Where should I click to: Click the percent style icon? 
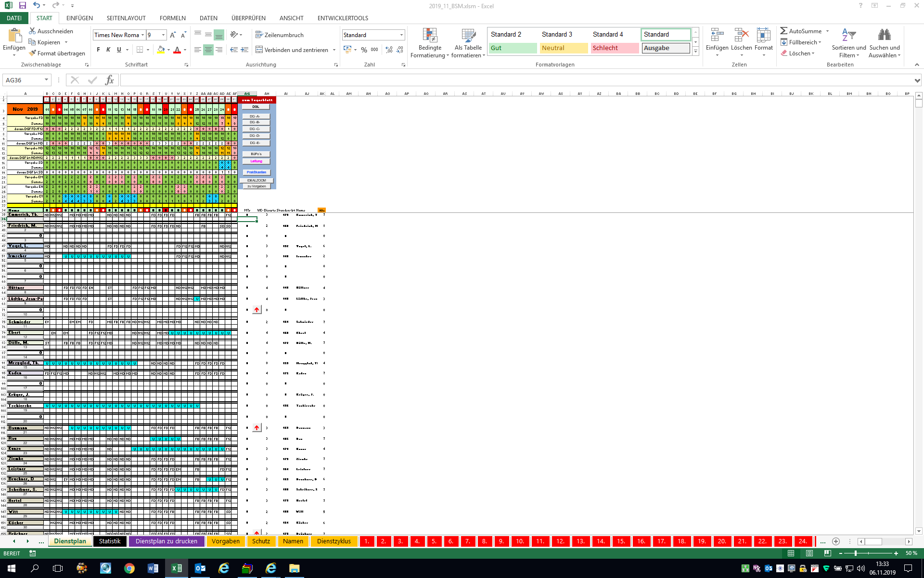[364, 50]
